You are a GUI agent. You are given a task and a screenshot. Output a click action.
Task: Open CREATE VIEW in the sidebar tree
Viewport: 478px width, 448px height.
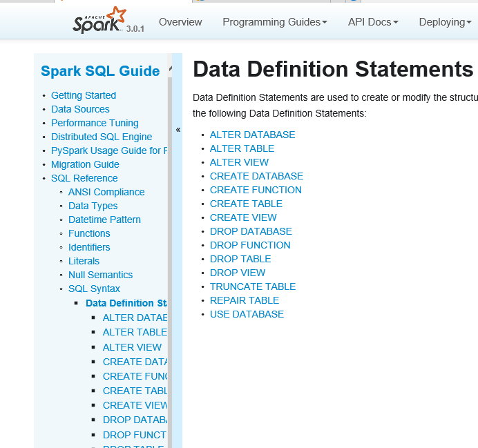(x=135, y=405)
